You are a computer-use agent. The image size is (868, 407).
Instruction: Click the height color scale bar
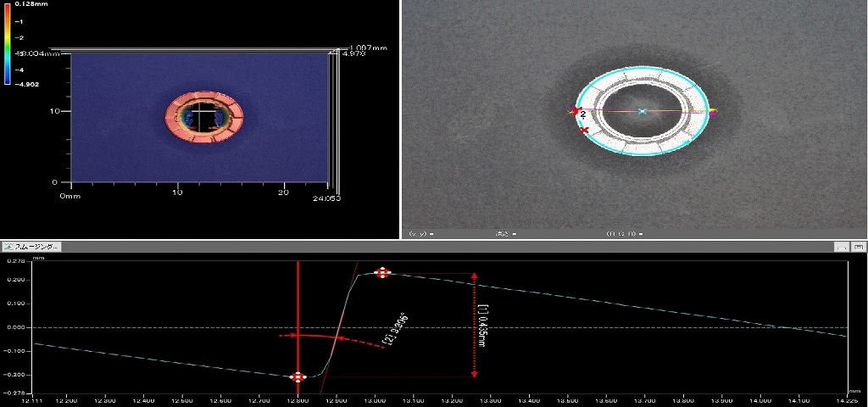coord(7,43)
